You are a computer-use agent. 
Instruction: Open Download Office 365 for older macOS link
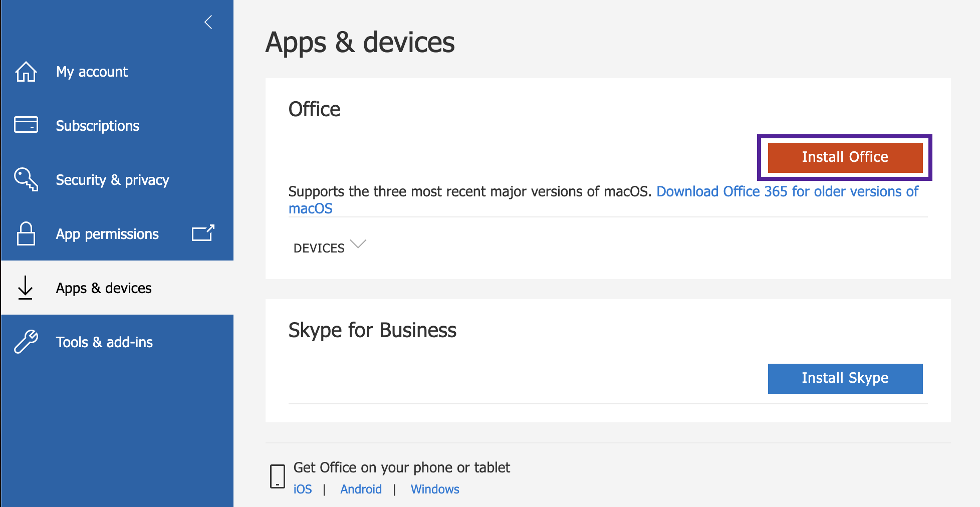pyautogui.click(x=787, y=191)
